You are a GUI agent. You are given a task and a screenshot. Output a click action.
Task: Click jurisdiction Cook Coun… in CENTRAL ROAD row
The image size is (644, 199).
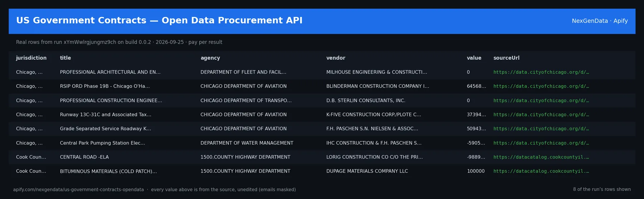31,157
